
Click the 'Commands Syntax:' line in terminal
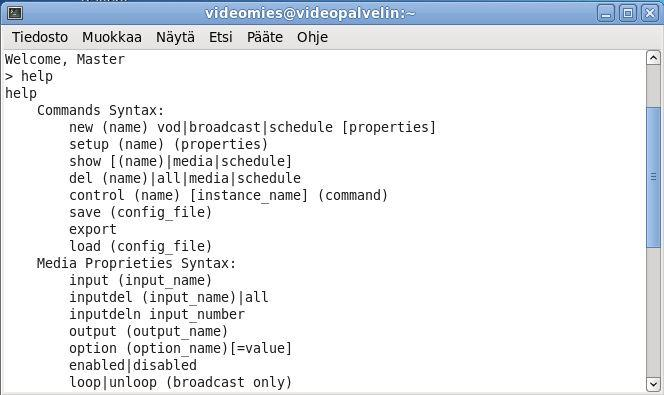(100, 110)
